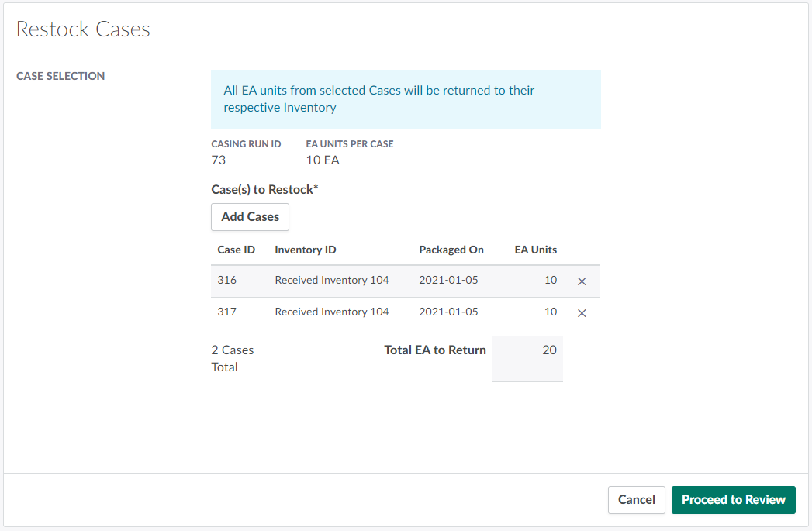Cancel the restock dialog
This screenshot has width=812, height=531.
tap(636, 500)
